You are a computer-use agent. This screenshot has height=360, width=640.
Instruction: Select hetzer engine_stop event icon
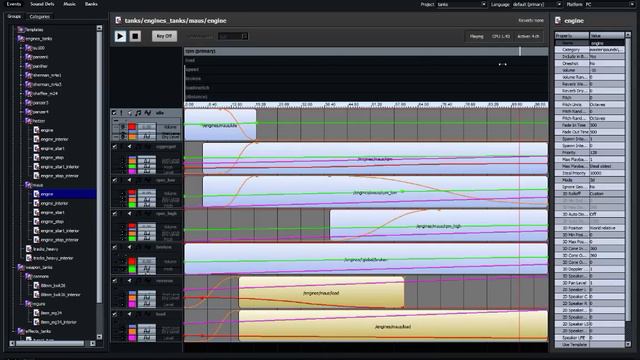click(36, 158)
